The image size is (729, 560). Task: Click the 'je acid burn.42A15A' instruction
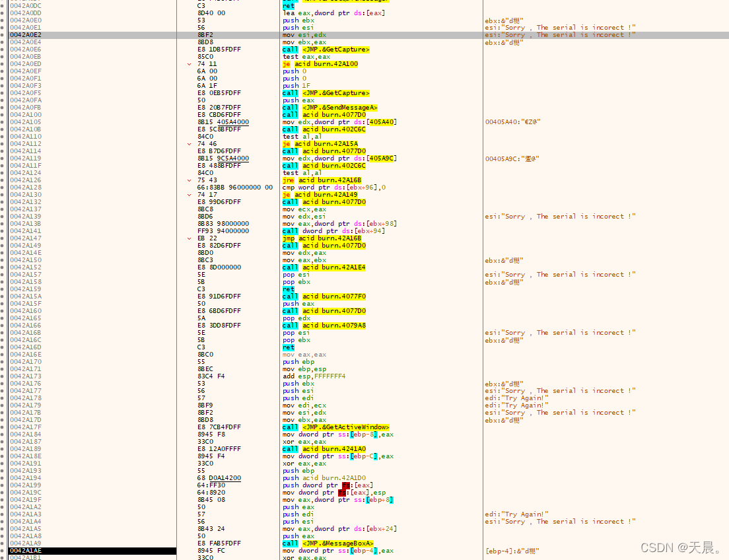320,144
